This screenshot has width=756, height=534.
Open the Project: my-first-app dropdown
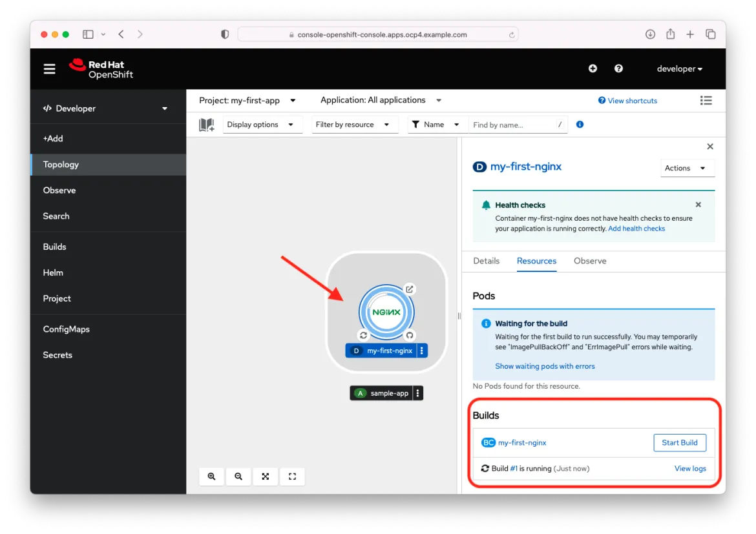point(247,100)
